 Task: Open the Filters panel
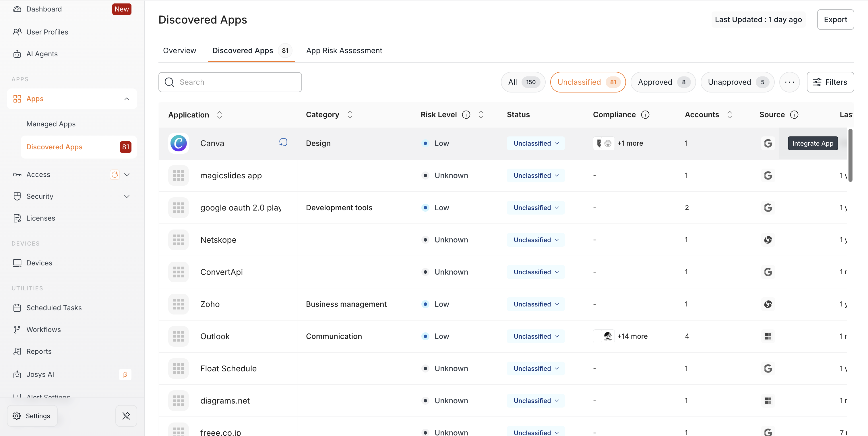coord(830,82)
